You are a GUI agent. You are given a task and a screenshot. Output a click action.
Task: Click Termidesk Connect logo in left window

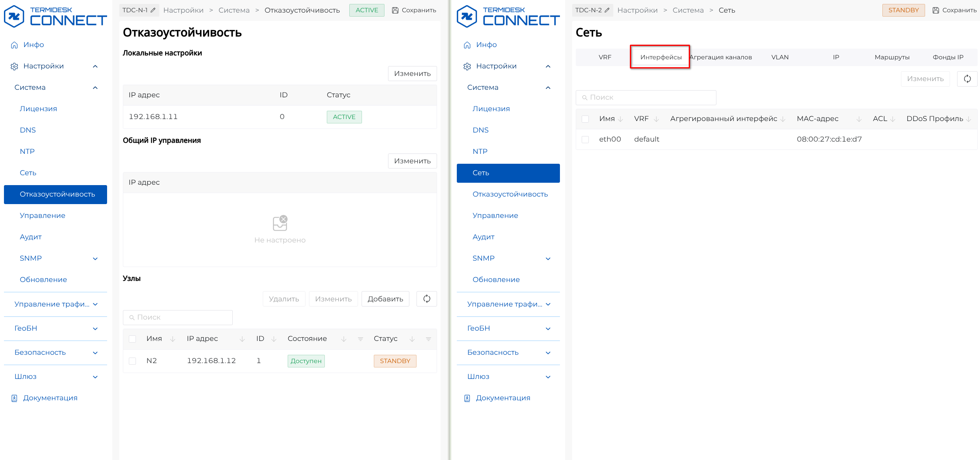[55, 16]
